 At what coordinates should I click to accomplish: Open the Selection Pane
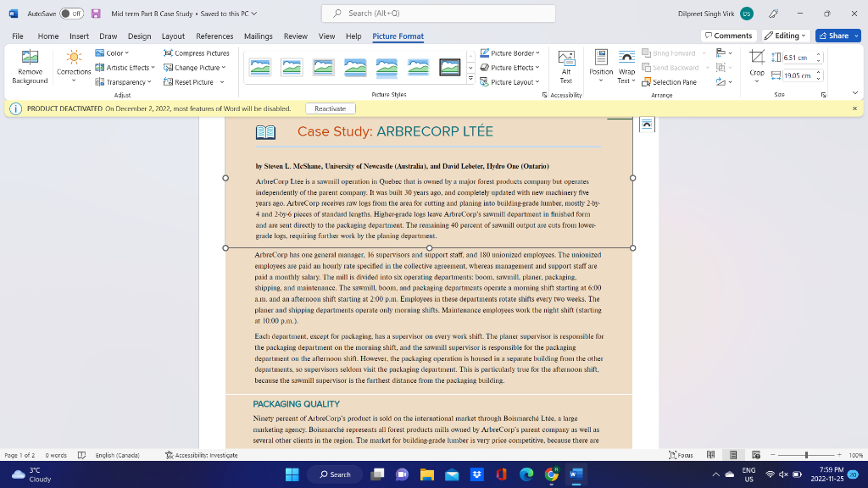(x=670, y=82)
